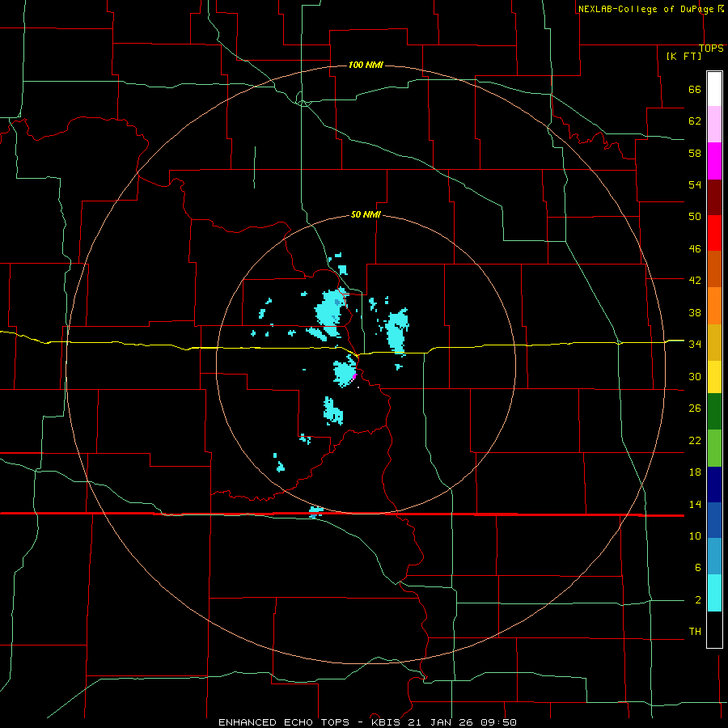Click the '100 NMI' range ring label
This screenshot has height=728, width=728.
[x=366, y=65]
